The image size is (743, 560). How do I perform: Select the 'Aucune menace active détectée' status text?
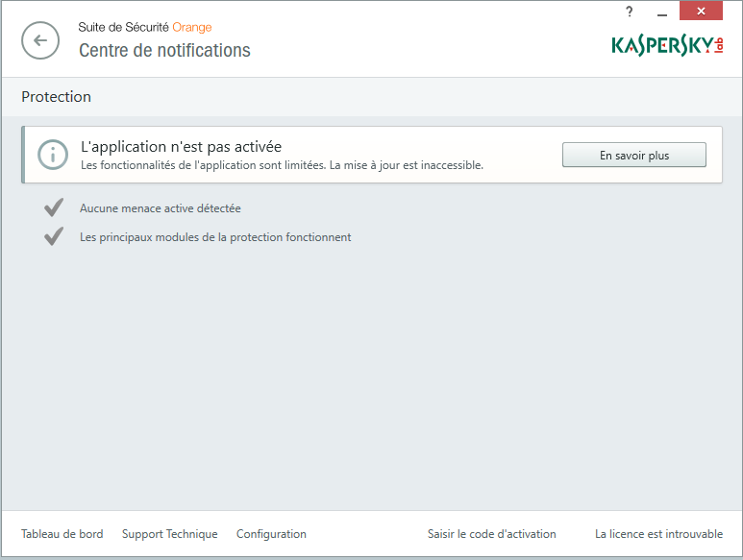(x=161, y=207)
